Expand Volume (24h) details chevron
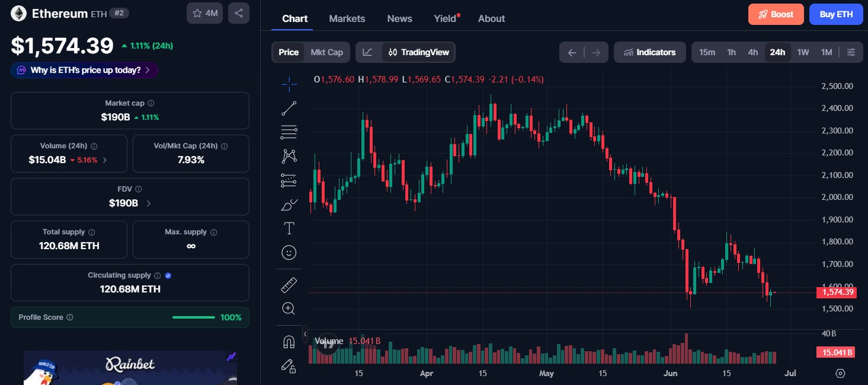868x385 pixels. tap(105, 160)
